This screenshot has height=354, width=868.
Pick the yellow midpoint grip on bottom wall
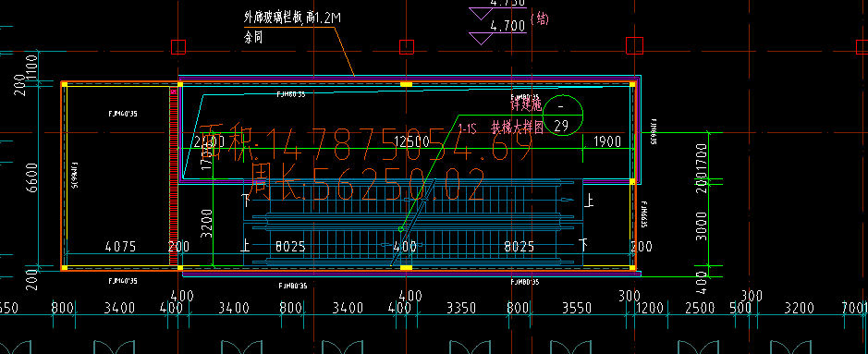coord(407,268)
